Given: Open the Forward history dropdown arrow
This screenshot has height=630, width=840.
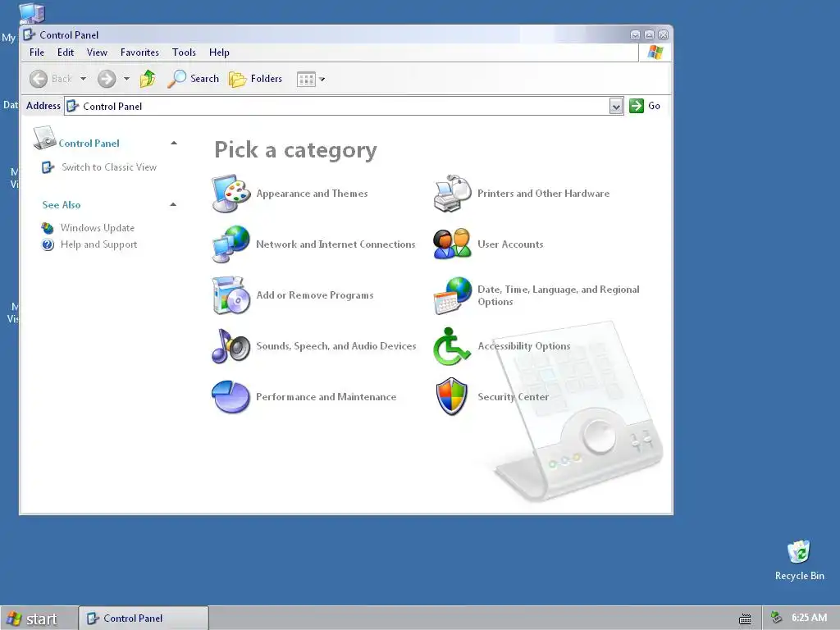Looking at the screenshot, I should click(x=126, y=79).
